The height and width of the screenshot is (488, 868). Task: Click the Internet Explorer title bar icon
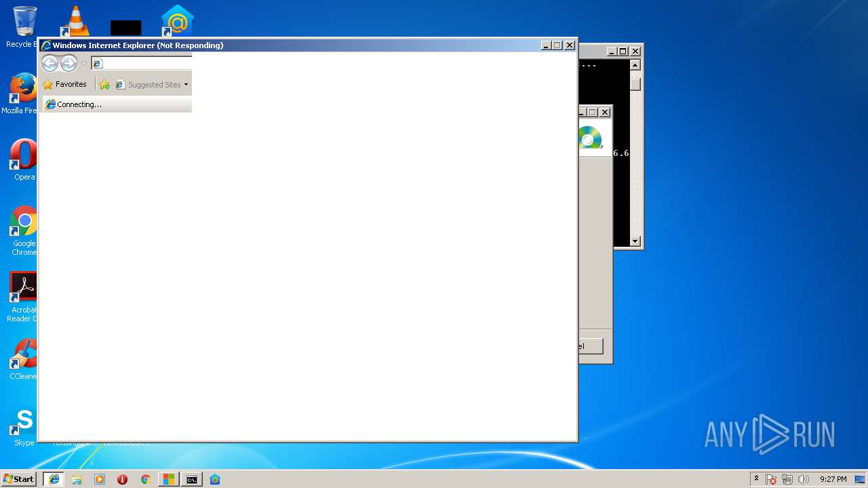(x=46, y=45)
